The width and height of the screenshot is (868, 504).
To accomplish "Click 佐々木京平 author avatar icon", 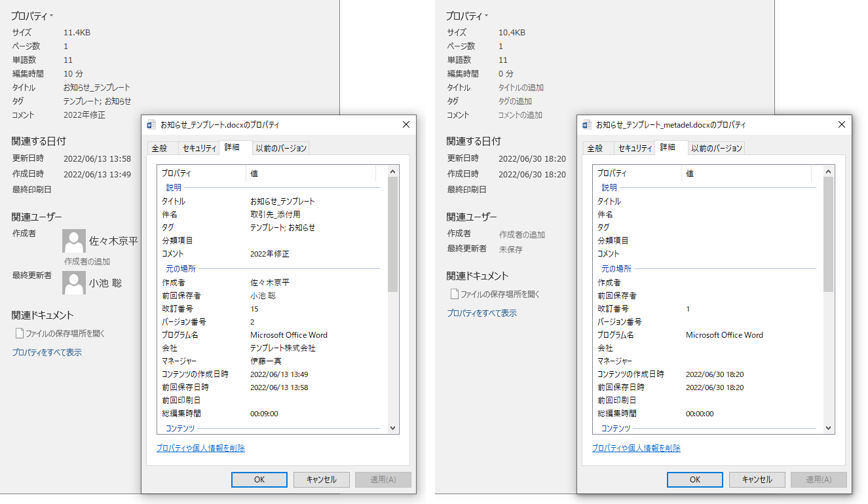I will [x=73, y=241].
